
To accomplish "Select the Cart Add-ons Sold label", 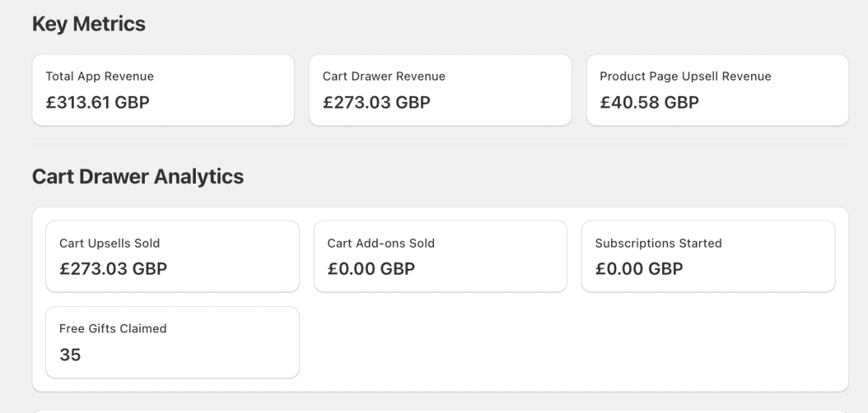I will pyautogui.click(x=381, y=243).
